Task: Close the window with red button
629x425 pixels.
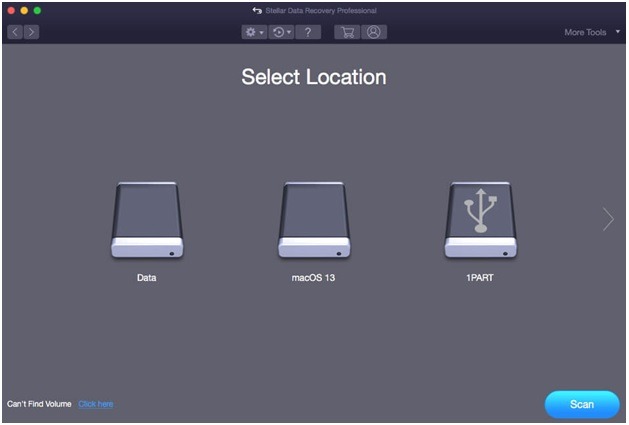Action: click(11, 10)
